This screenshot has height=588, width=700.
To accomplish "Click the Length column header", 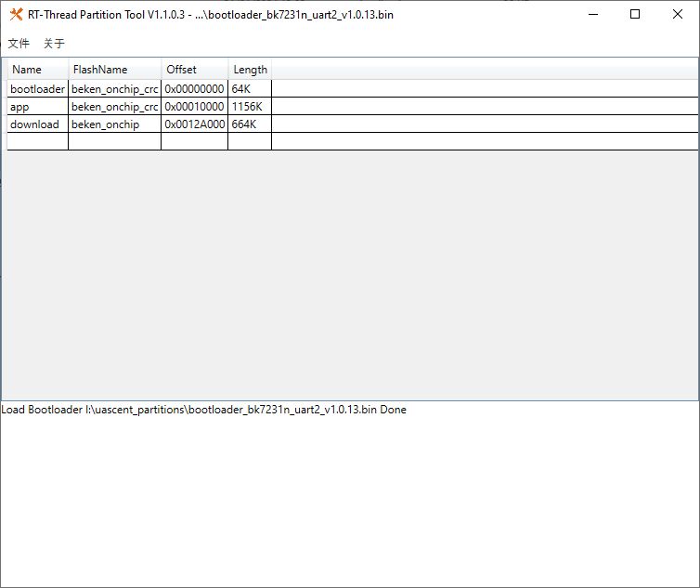I will tap(250, 70).
